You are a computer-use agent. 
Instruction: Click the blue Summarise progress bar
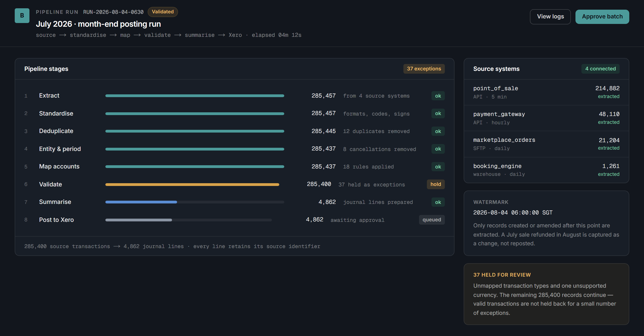(141, 202)
